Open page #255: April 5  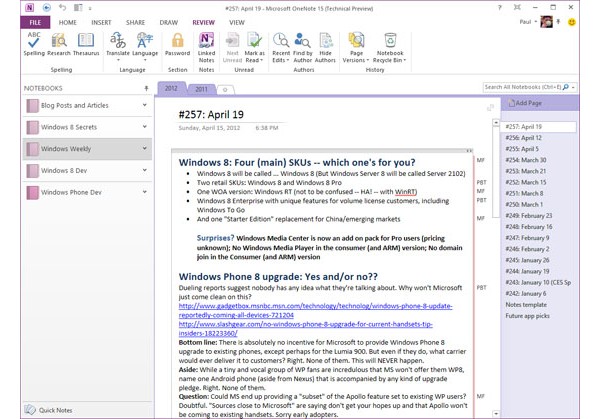[522, 149]
